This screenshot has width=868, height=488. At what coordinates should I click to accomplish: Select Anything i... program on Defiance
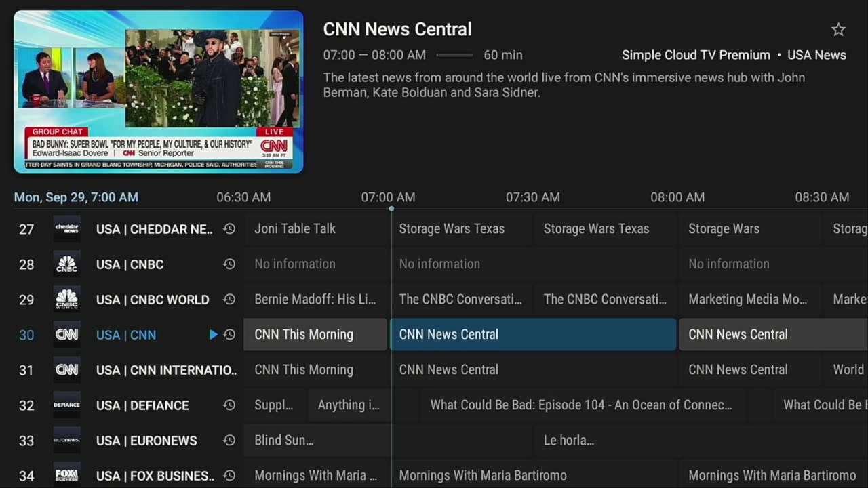coord(349,405)
